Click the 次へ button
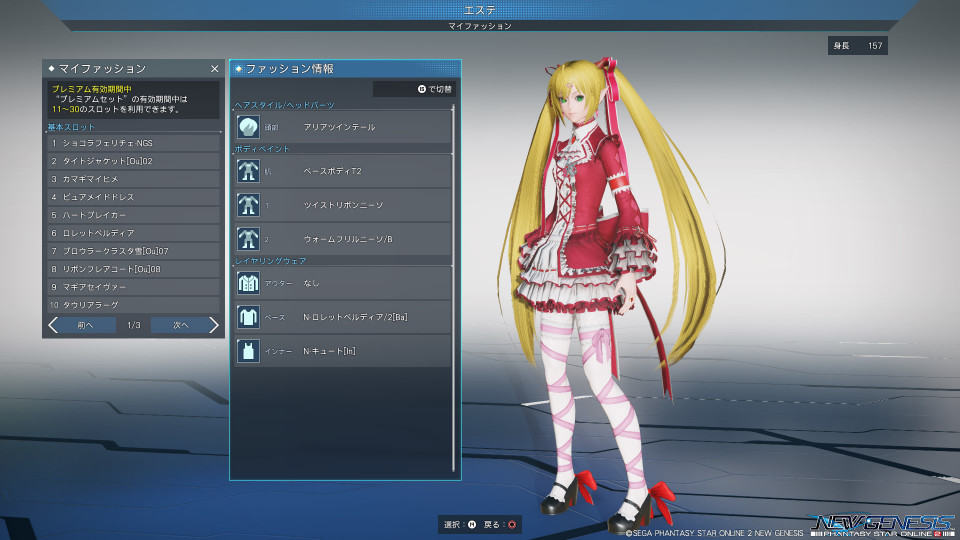 pyautogui.click(x=181, y=325)
